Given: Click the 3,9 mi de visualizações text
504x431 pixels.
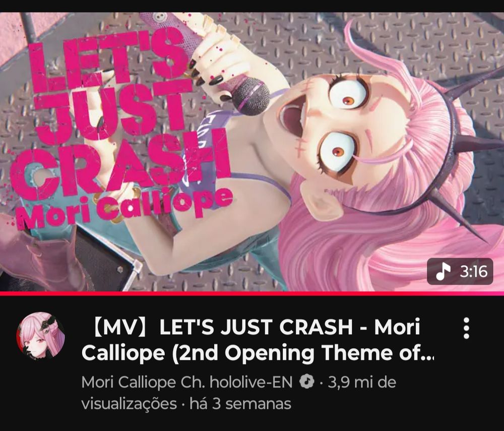Looking at the screenshot, I should pos(238,393).
